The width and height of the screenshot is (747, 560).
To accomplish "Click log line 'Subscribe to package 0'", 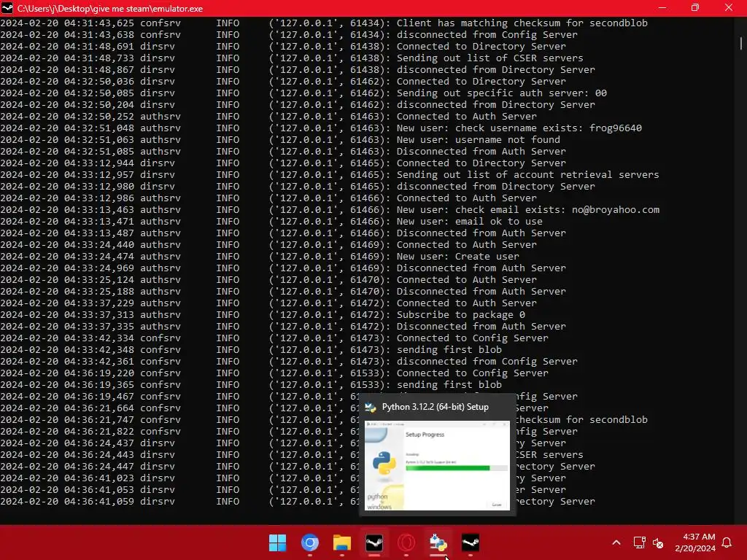I will [461, 315].
